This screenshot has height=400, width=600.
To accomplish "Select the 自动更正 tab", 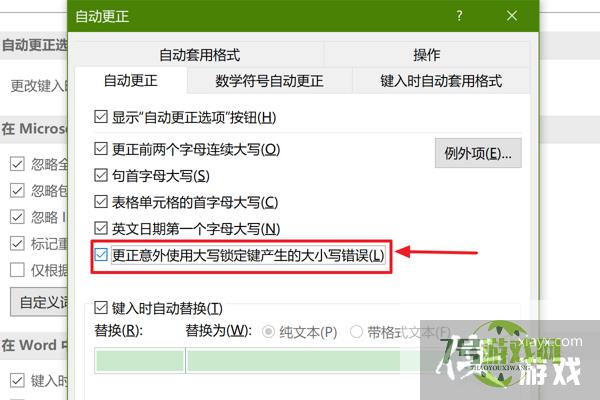I will (130, 80).
